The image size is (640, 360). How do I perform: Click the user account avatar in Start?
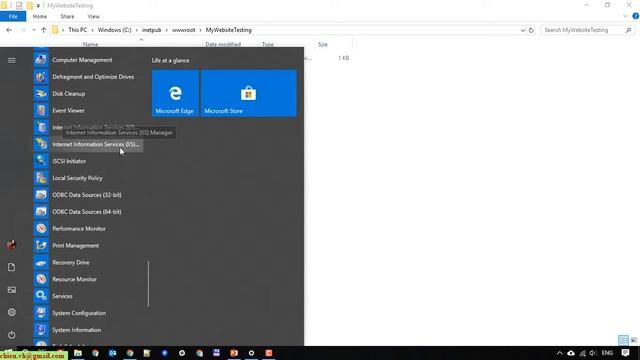(11, 244)
